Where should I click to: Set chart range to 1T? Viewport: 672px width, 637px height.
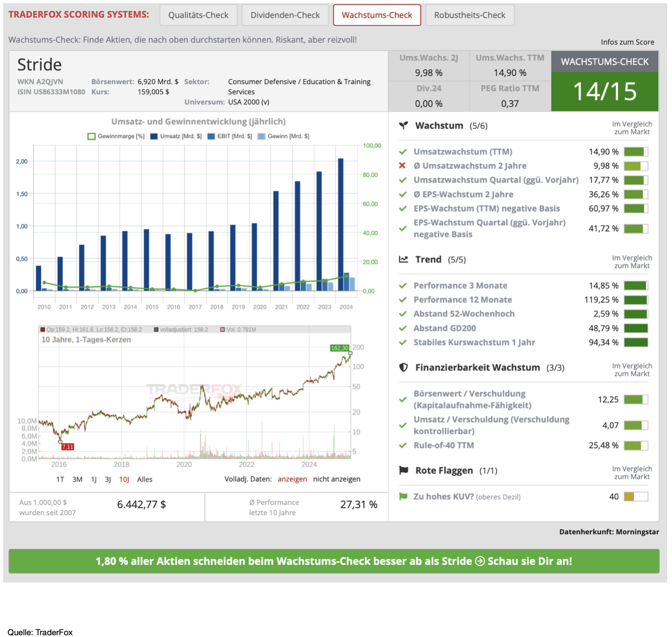click(x=60, y=479)
